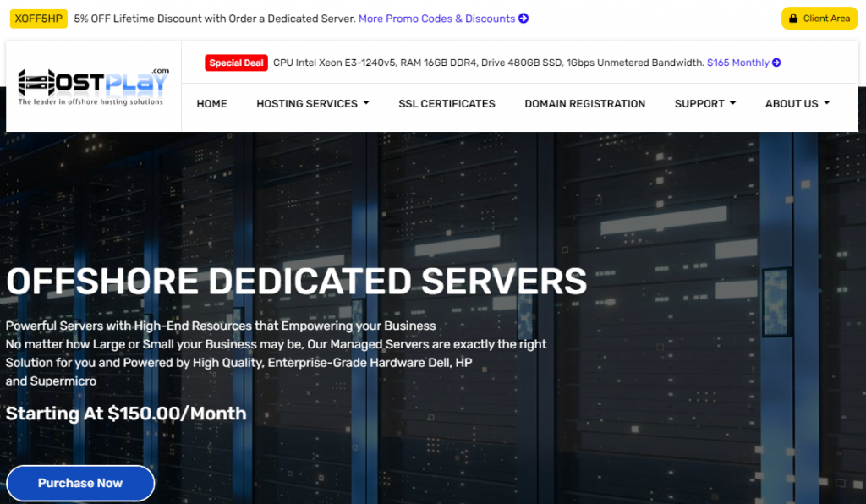The width and height of the screenshot is (866, 504).
Task: Click the XOFF5HP promo code badge
Action: pyautogui.click(x=39, y=19)
